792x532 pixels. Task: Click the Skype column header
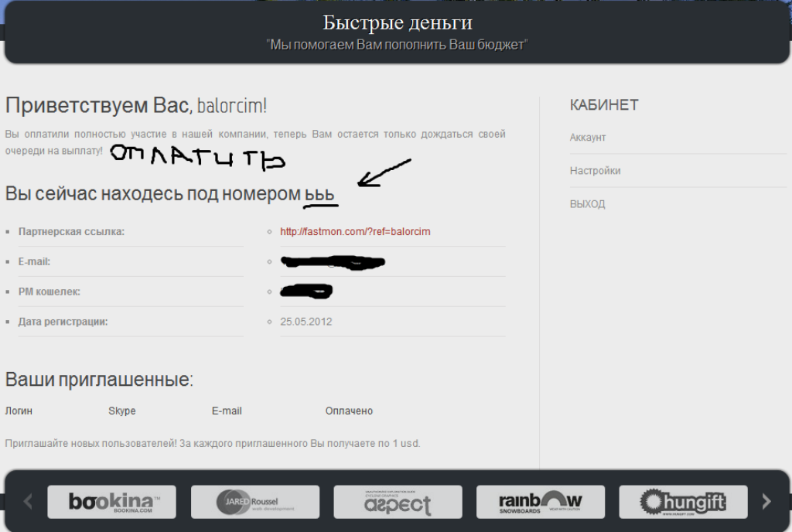coord(121,411)
